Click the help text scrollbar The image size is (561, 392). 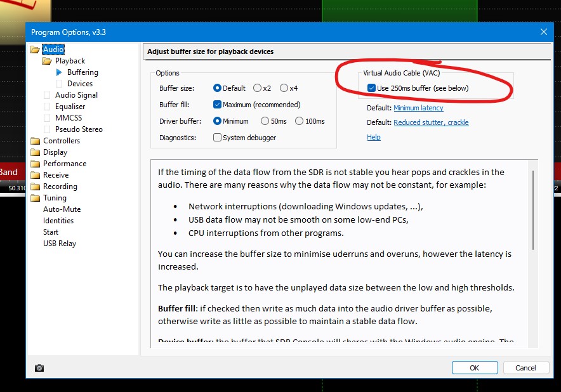(x=533, y=209)
